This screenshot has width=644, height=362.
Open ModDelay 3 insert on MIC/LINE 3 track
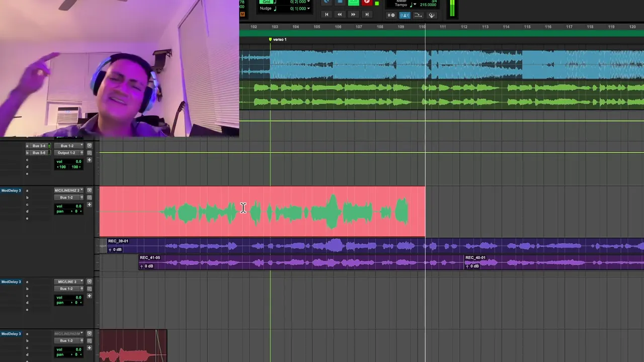pos(11,282)
